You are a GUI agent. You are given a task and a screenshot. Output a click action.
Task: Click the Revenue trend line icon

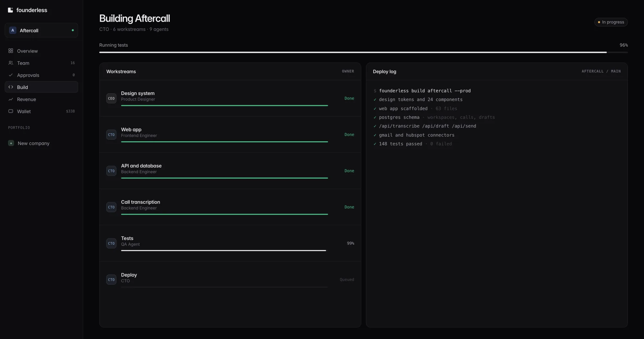click(11, 99)
